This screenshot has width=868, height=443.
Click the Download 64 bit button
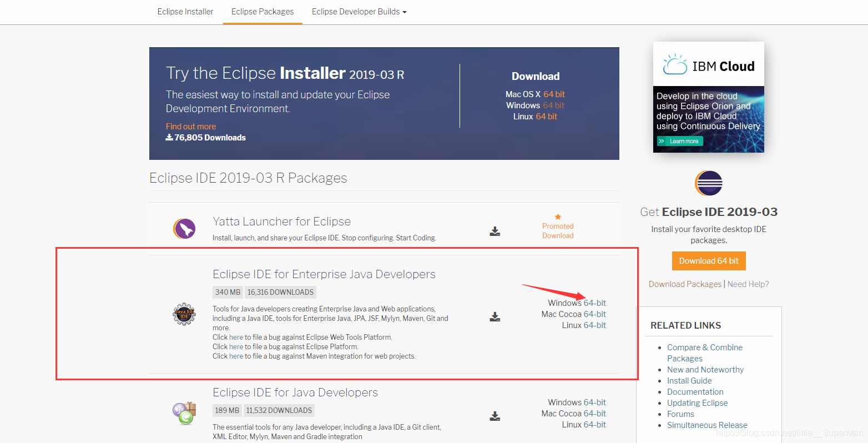708,261
